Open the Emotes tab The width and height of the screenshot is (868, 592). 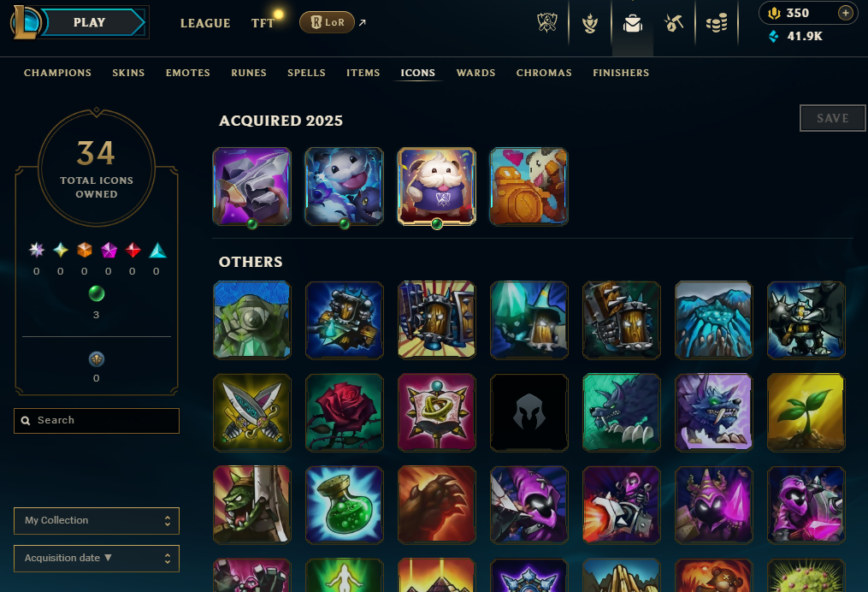coord(187,73)
